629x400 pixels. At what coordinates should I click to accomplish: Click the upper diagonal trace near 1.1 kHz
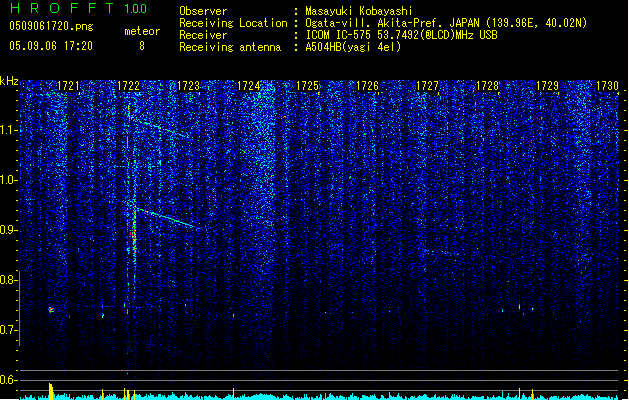coord(158,126)
